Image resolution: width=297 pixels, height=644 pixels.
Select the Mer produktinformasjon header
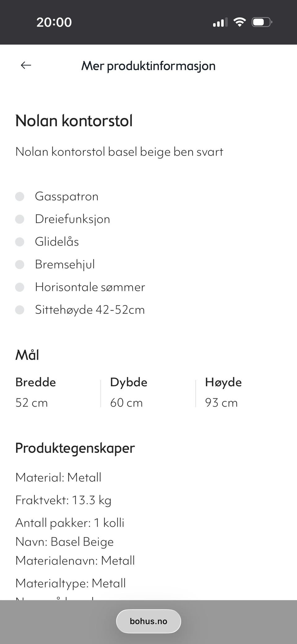point(148,66)
